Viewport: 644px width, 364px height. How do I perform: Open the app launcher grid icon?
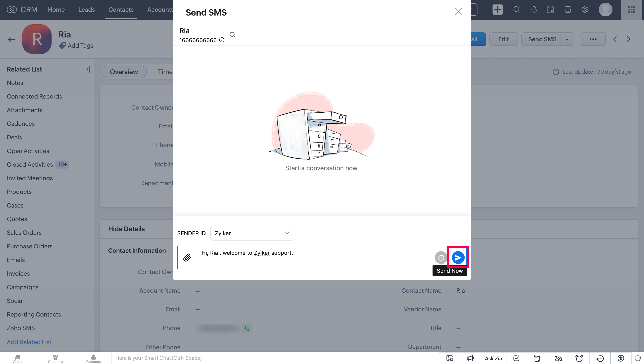pyautogui.click(x=631, y=10)
